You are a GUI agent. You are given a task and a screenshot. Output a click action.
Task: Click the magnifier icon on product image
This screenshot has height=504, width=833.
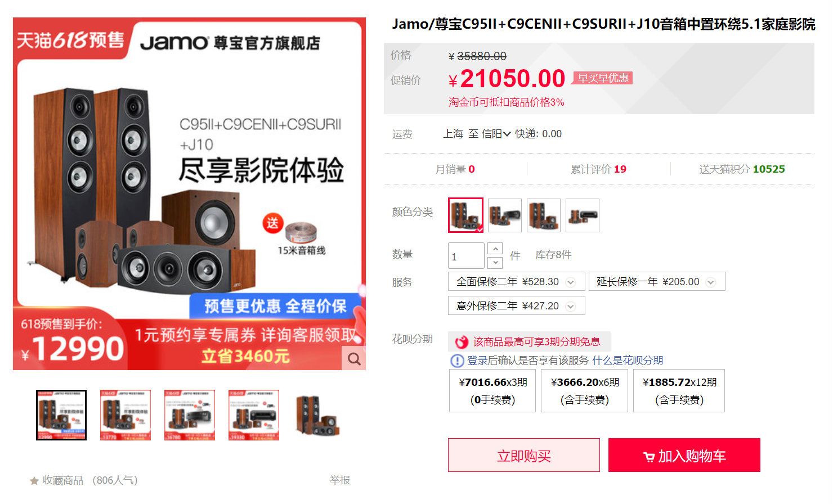(x=353, y=358)
